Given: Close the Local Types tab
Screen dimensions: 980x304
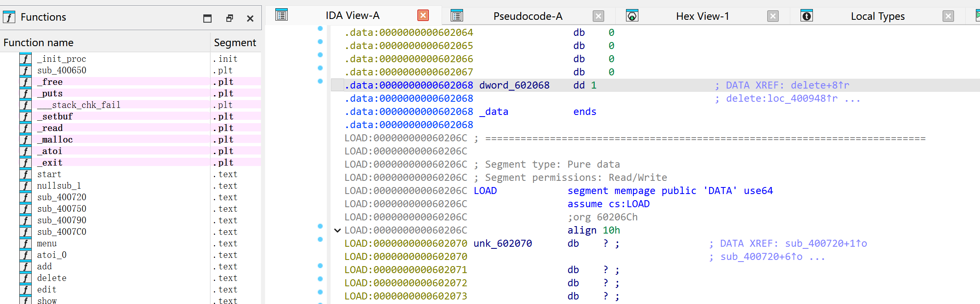Looking at the screenshot, I should [948, 16].
